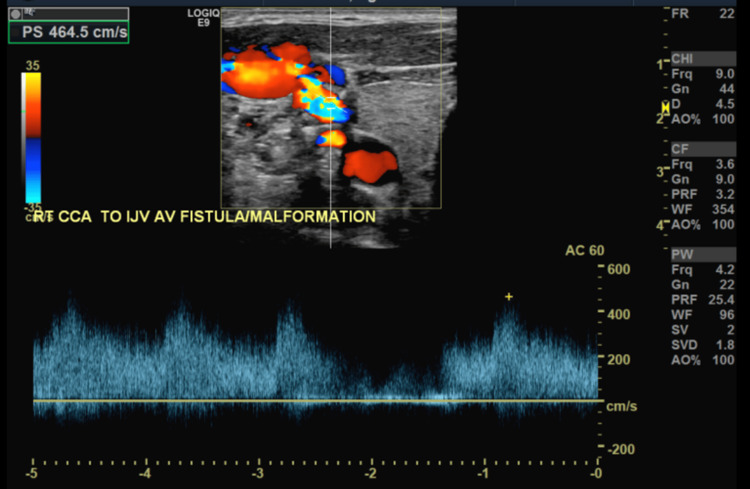
Task: Click the -0 time axis label
Action: click(596, 474)
